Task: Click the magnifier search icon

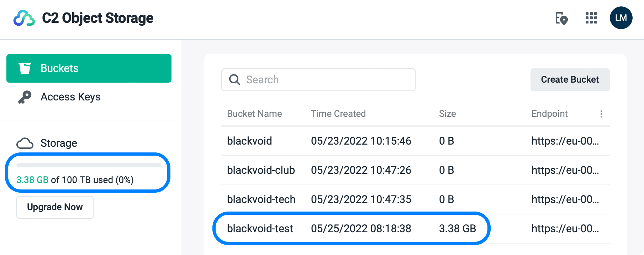Action: [234, 79]
